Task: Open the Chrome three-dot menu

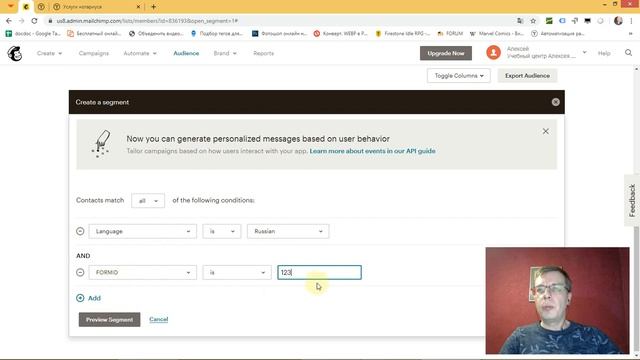Action: [631, 21]
